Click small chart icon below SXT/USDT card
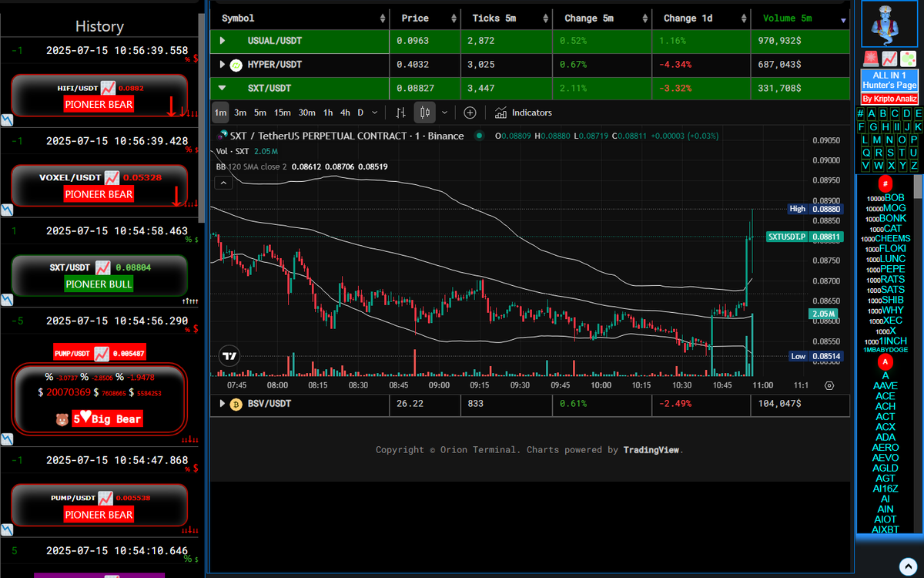Image resolution: width=924 pixels, height=578 pixels. pyautogui.click(x=6, y=299)
